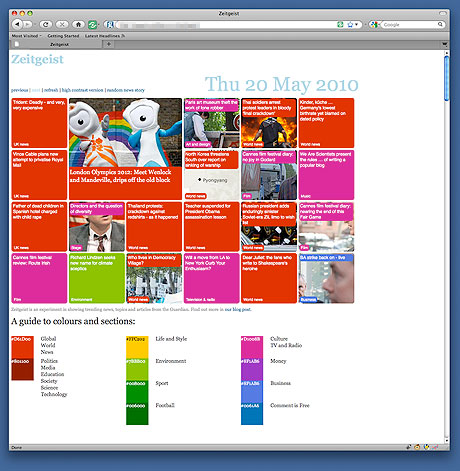The height and width of the screenshot is (471, 460).
Task: Open the Thai soldiers arrest protest leaders tile
Action: [269, 123]
